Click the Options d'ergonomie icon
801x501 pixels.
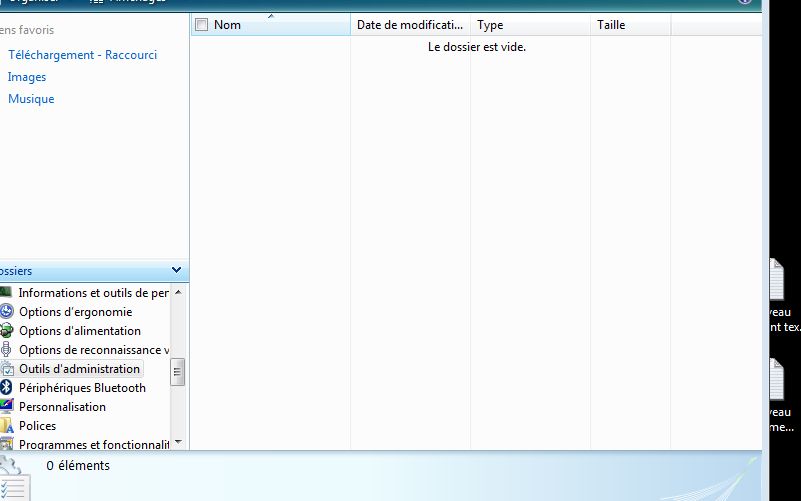point(7,312)
